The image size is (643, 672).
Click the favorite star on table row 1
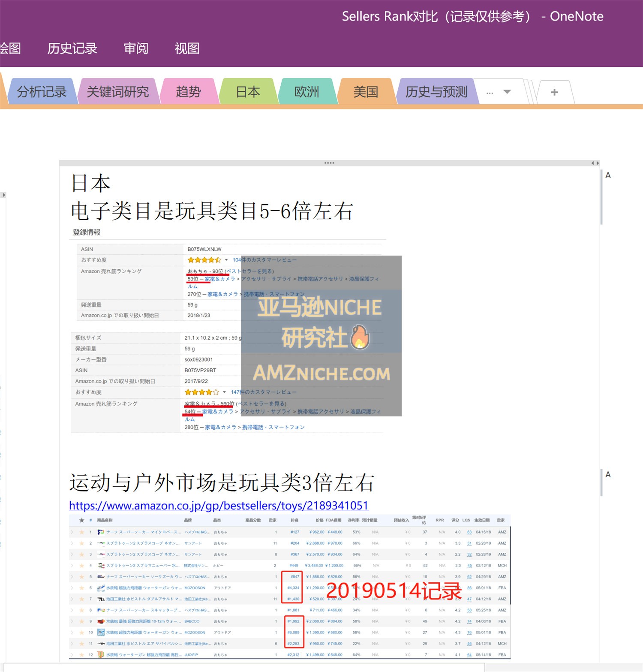click(x=81, y=532)
